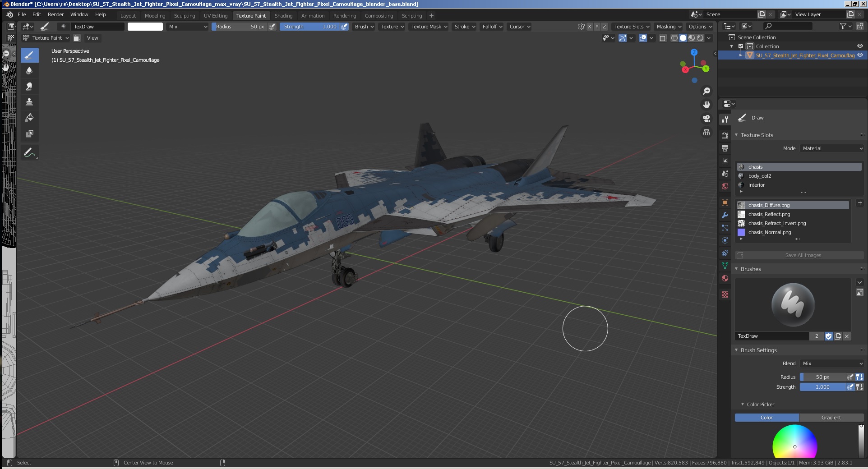Open Mode Material dropdown in properties
Viewport: 868px width, 469px height.
[x=832, y=148]
